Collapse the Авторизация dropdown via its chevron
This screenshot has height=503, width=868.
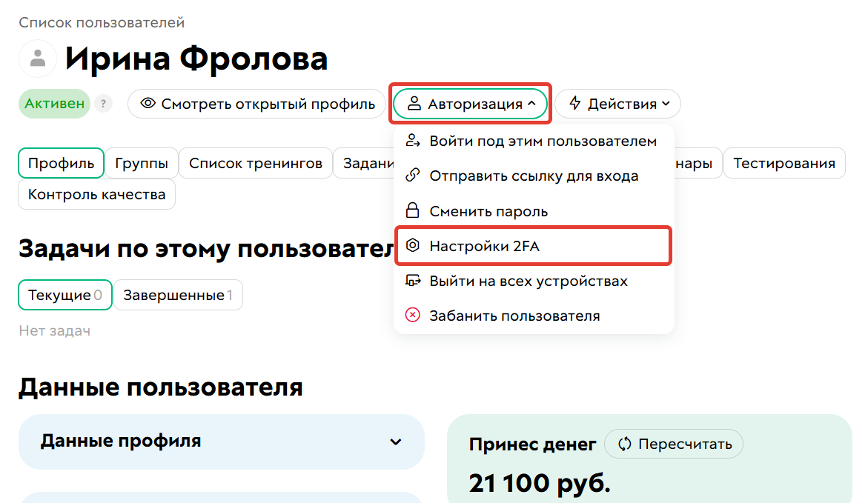[x=531, y=103]
